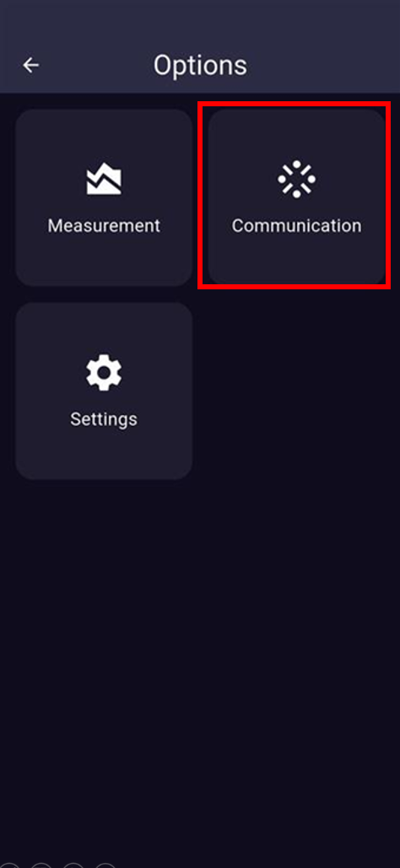Tap the third partial circle at bottom edge
Viewport: 400px width, 868px height.
tap(73, 865)
